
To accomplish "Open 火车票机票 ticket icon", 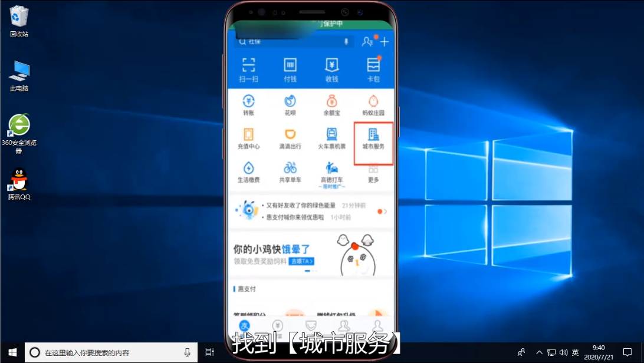I will pyautogui.click(x=331, y=138).
